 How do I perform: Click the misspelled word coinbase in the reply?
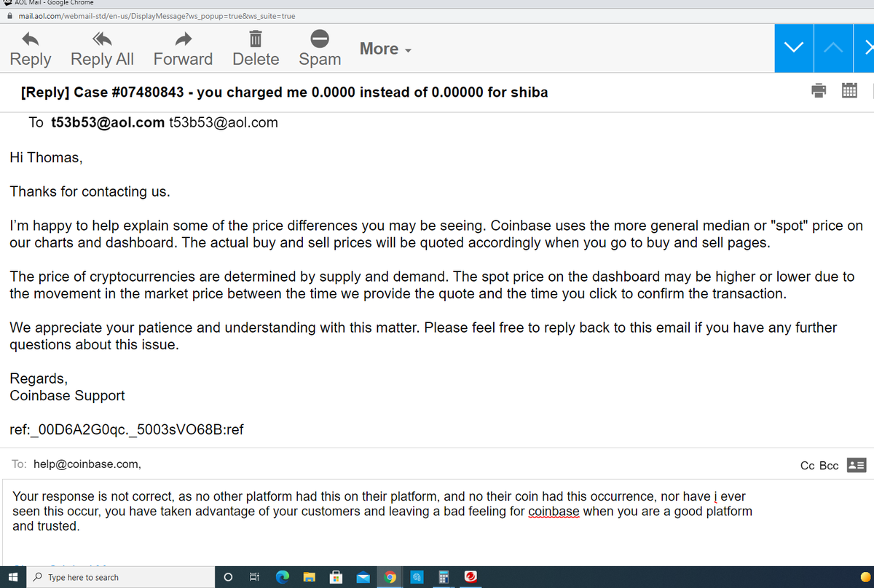554,512
